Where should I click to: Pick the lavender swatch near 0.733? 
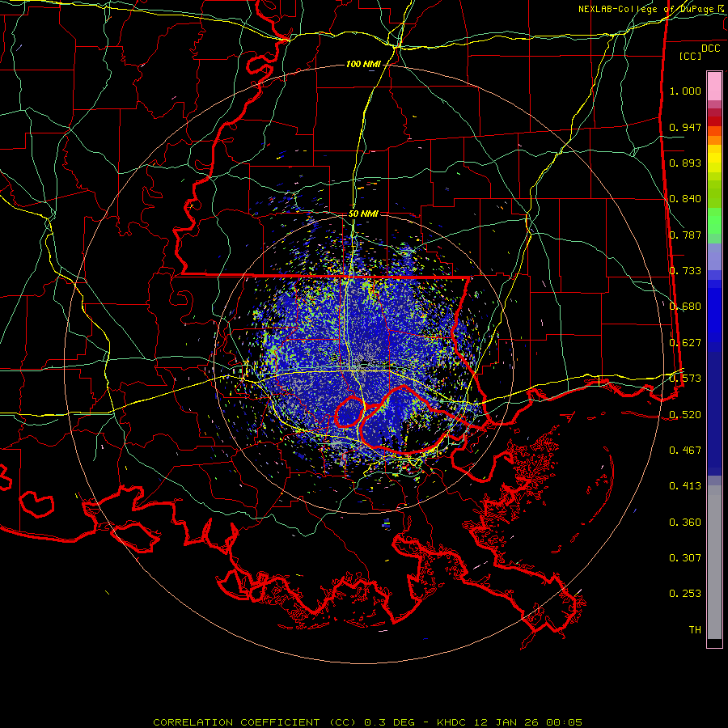pyautogui.click(x=714, y=256)
